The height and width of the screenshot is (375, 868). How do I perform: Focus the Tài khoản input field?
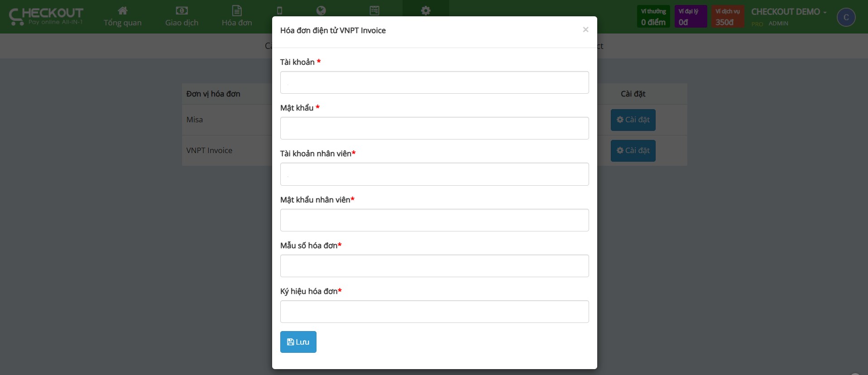[435, 82]
